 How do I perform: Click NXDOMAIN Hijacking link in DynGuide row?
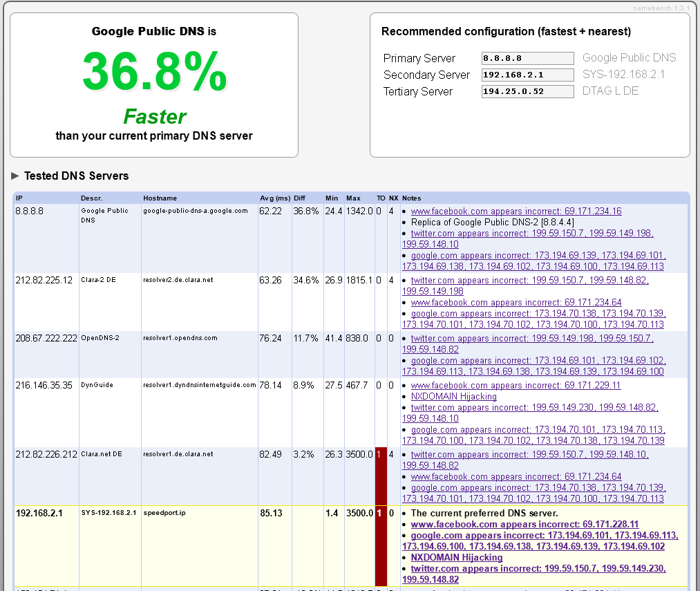click(x=453, y=397)
